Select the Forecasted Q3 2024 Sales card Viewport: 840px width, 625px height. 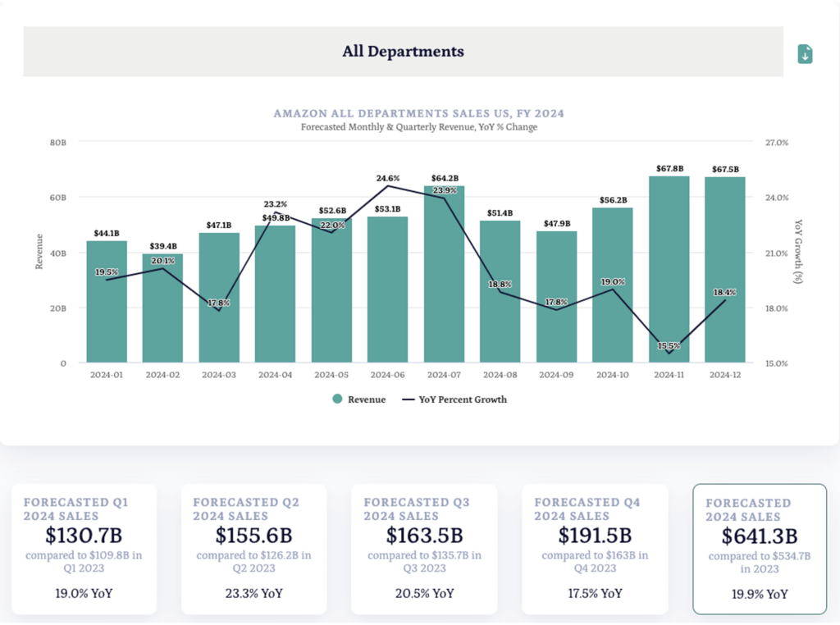point(424,549)
